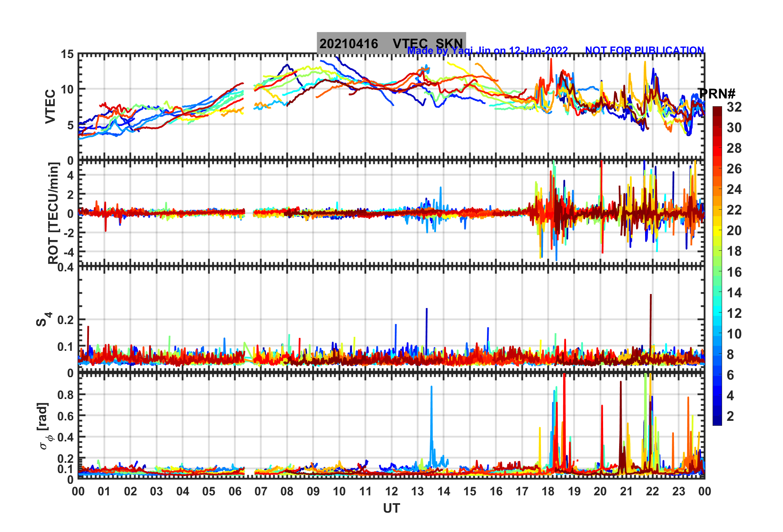Click colorbar tick label 2
The height and width of the screenshot is (532, 783).
(730, 416)
